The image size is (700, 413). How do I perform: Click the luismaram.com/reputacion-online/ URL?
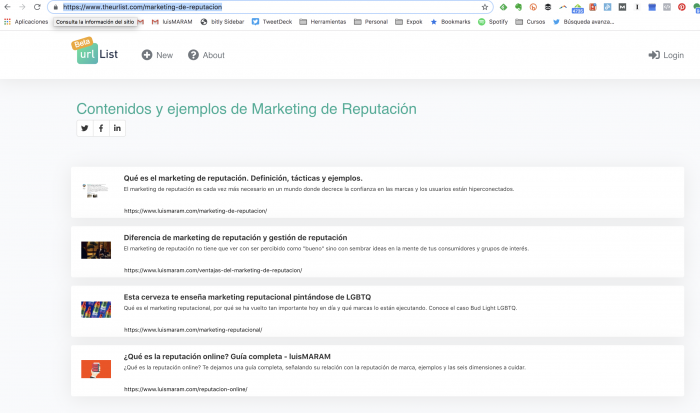coord(185,389)
